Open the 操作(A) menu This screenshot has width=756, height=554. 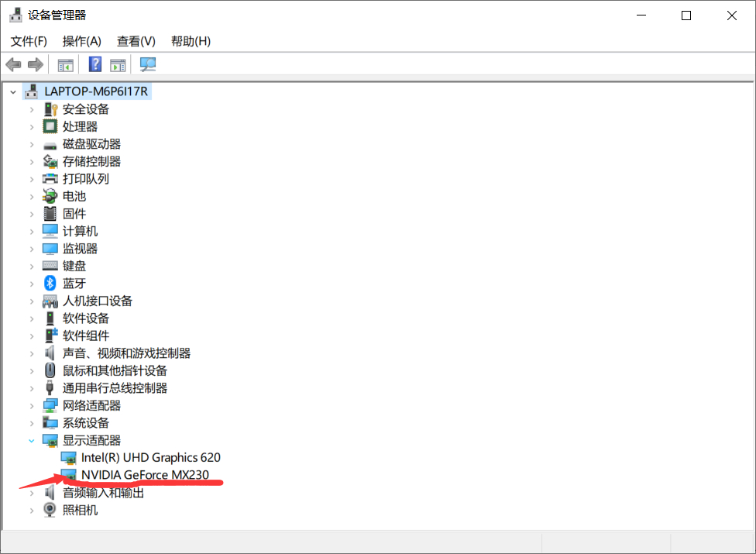(x=82, y=41)
